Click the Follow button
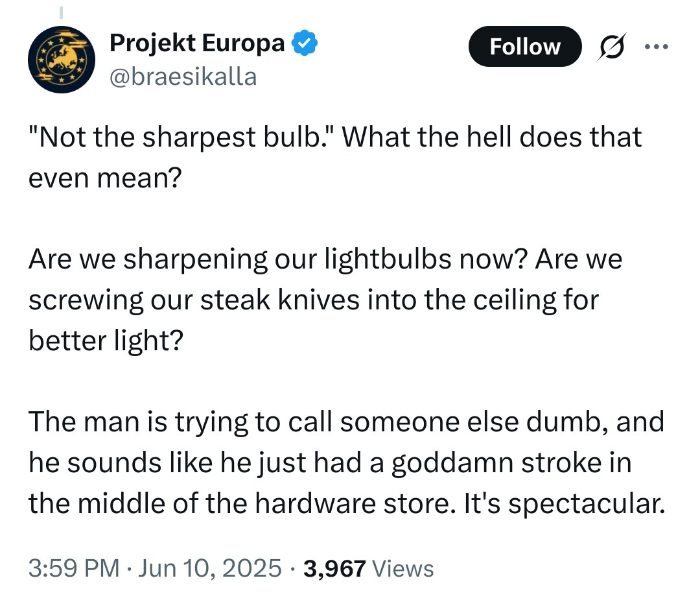 click(x=525, y=47)
